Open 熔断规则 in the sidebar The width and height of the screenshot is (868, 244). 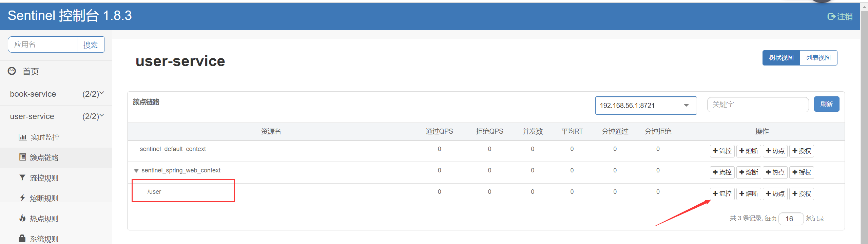44,198
